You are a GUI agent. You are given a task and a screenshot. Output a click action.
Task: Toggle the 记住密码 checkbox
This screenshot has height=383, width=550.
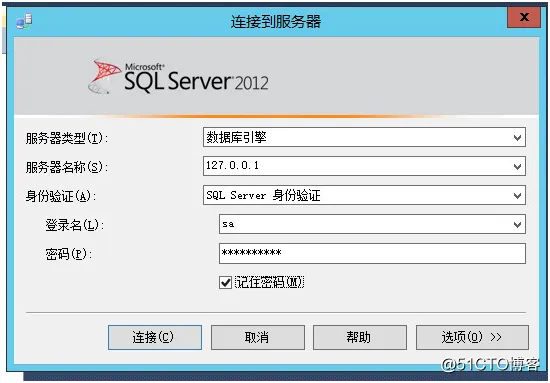(225, 282)
